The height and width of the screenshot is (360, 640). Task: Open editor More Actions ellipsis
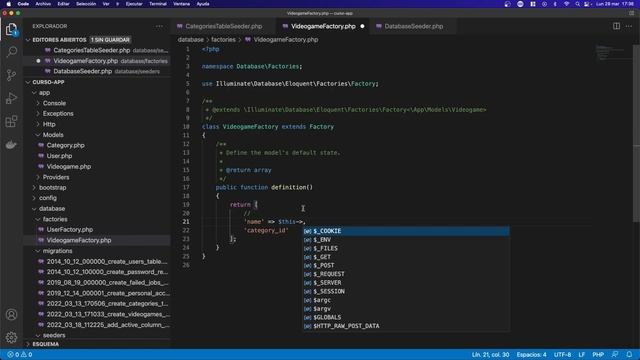[629, 26]
